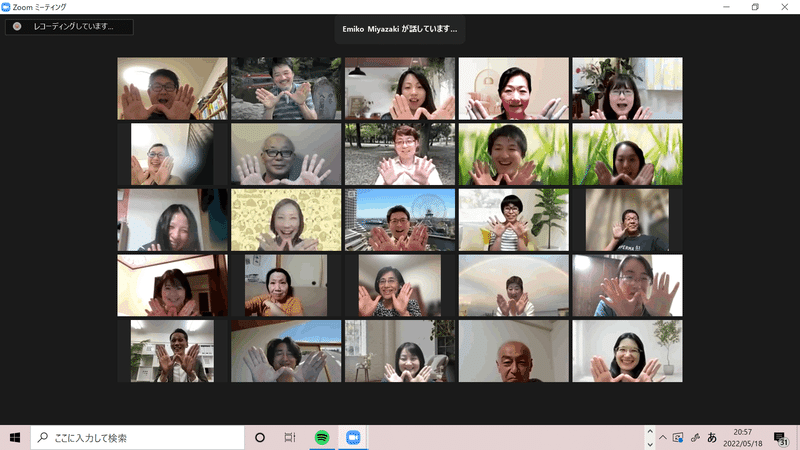The width and height of the screenshot is (800, 450).
Task: Click the taskbar toolbar down arrow
Action: (649, 444)
